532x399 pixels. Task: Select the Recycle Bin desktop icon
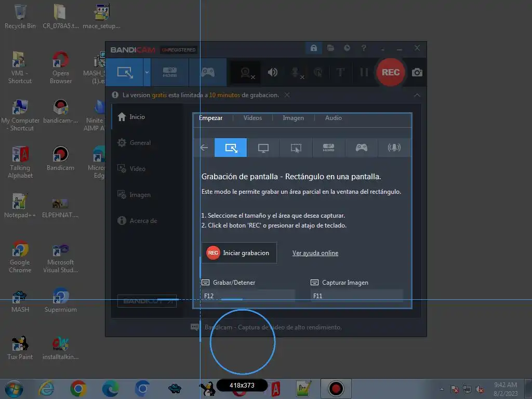coord(20,17)
